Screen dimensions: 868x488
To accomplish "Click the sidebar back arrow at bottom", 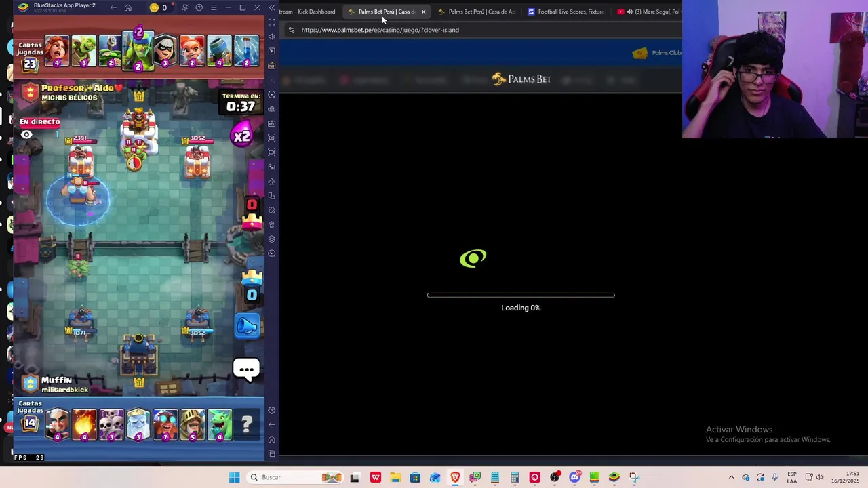I will click(x=272, y=424).
